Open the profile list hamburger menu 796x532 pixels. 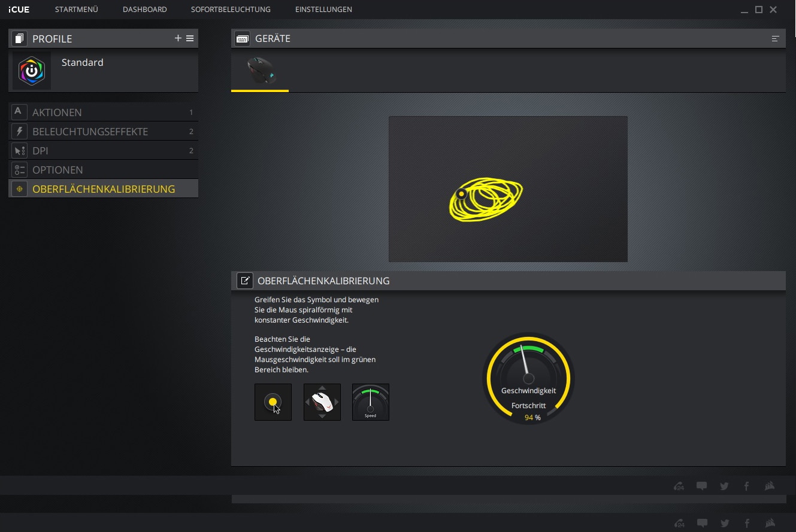pyautogui.click(x=190, y=38)
